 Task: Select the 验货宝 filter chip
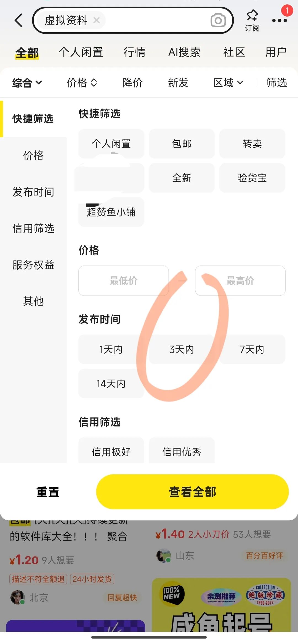pyautogui.click(x=252, y=178)
